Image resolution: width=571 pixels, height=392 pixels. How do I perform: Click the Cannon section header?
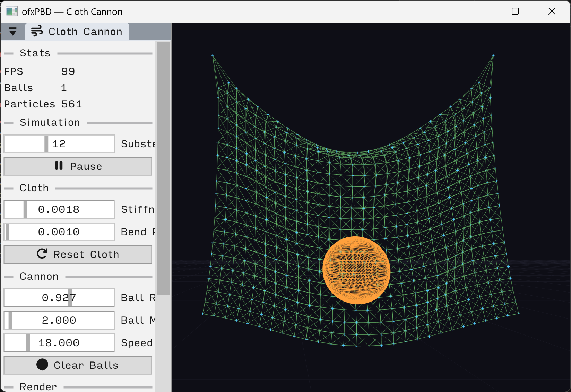coord(39,277)
